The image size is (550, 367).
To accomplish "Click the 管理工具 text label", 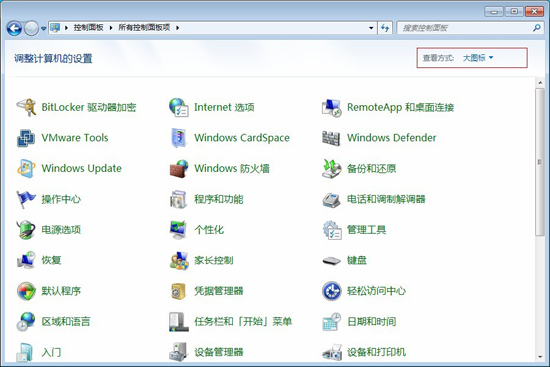I will point(367,230).
